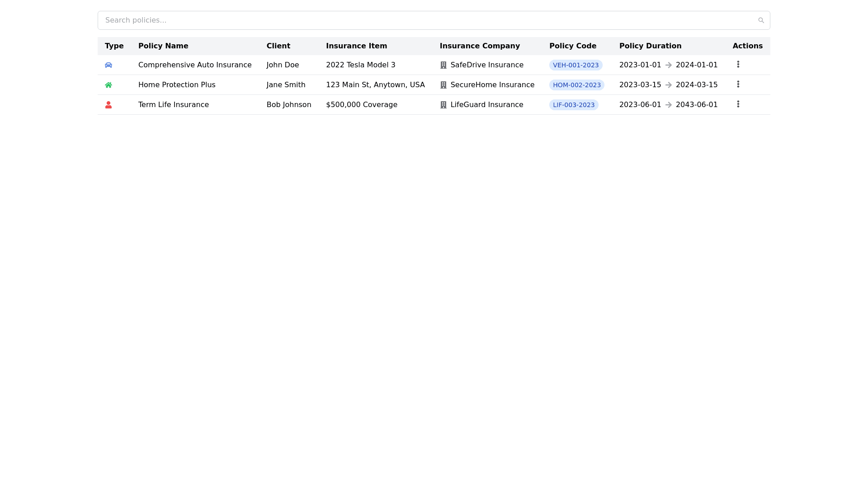Screen dimensions: 868x488
Task: Select the LIF-003-2023 policy code badge
Action: tap(574, 104)
